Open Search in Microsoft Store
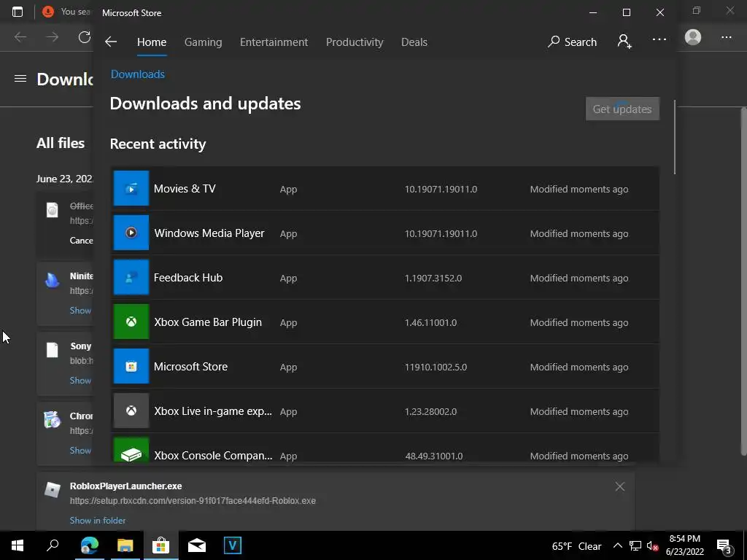Image resolution: width=747 pixels, height=560 pixels. (572, 42)
